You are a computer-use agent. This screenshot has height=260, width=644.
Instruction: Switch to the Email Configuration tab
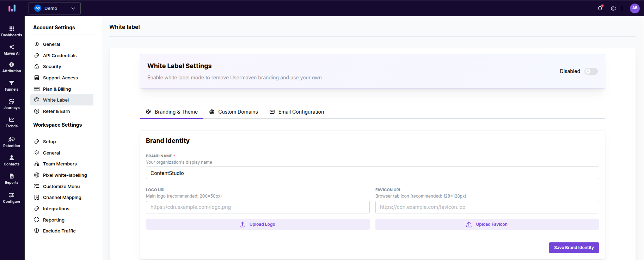[296, 112]
